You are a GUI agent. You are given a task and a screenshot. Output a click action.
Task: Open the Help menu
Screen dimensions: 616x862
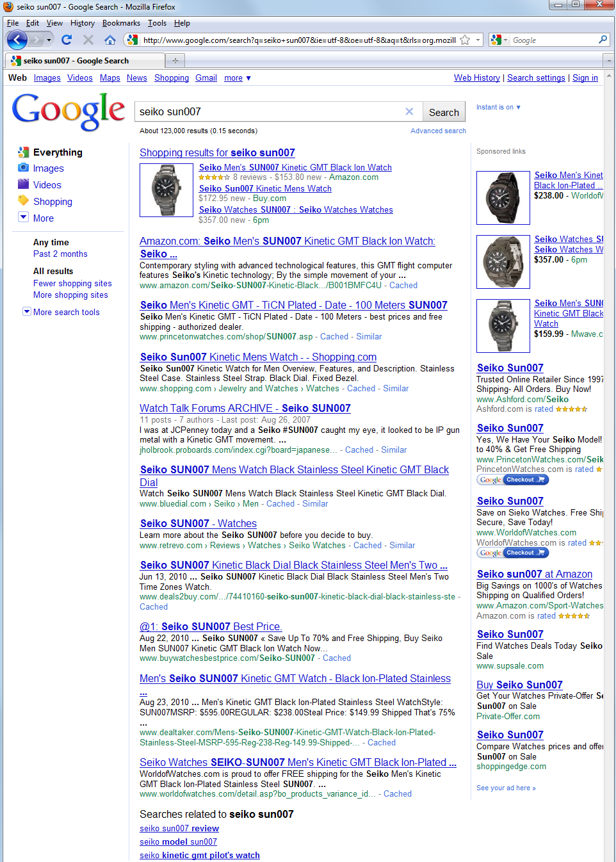[182, 23]
